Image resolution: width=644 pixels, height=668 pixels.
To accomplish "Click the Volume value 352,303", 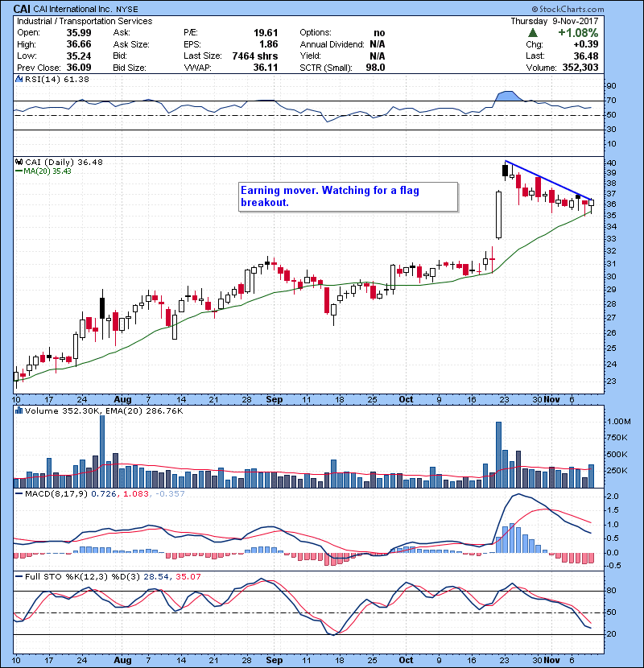I will tap(580, 68).
